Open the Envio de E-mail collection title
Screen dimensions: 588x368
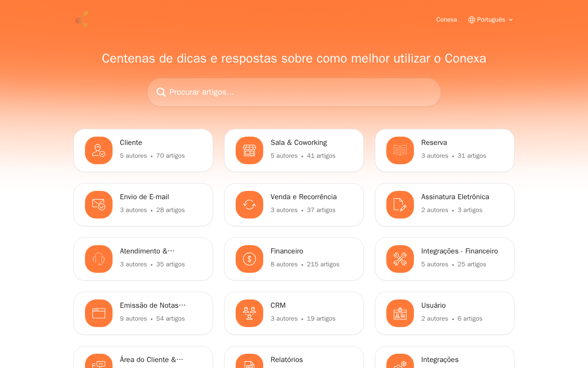[144, 197]
